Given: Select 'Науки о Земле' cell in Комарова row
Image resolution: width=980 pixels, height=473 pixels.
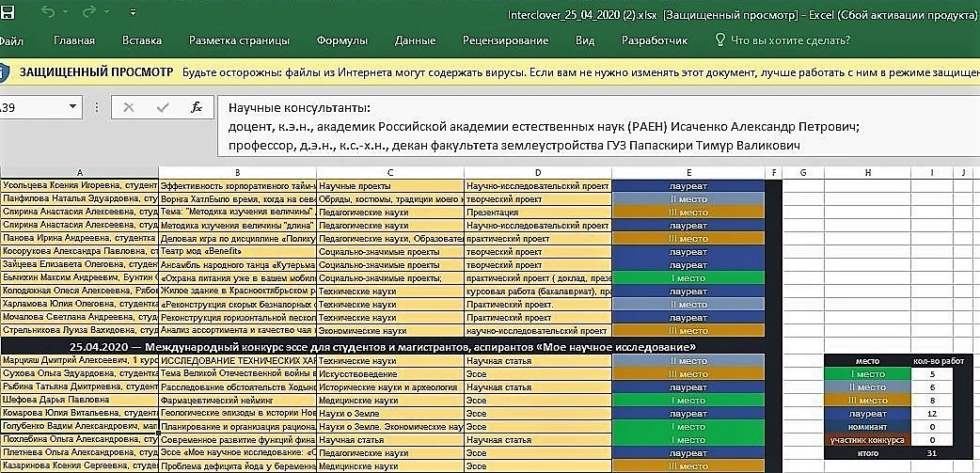Looking at the screenshot, I should pos(390,413).
